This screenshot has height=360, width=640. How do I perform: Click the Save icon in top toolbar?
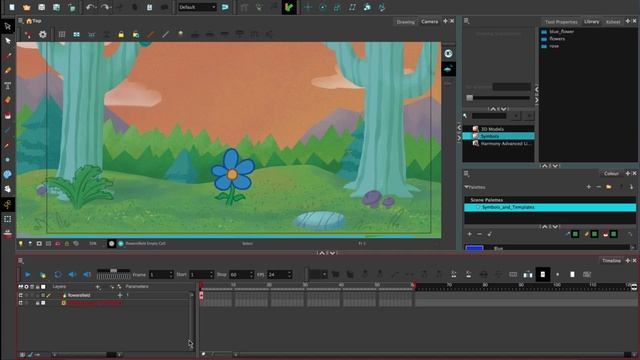42,7
